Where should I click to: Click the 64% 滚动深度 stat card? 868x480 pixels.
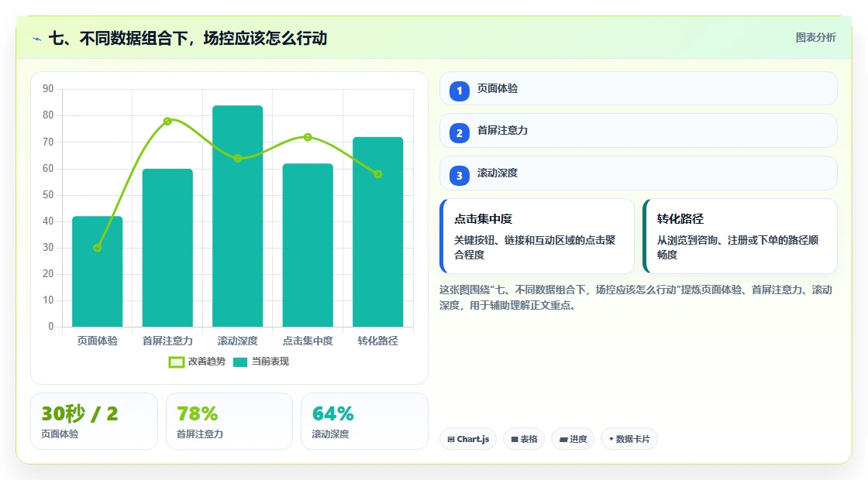coord(364,421)
